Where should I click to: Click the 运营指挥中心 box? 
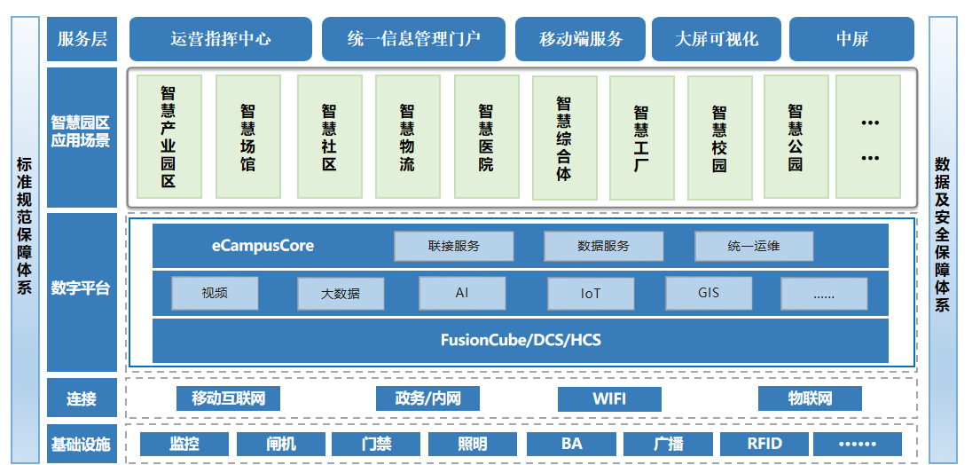[221, 39]
